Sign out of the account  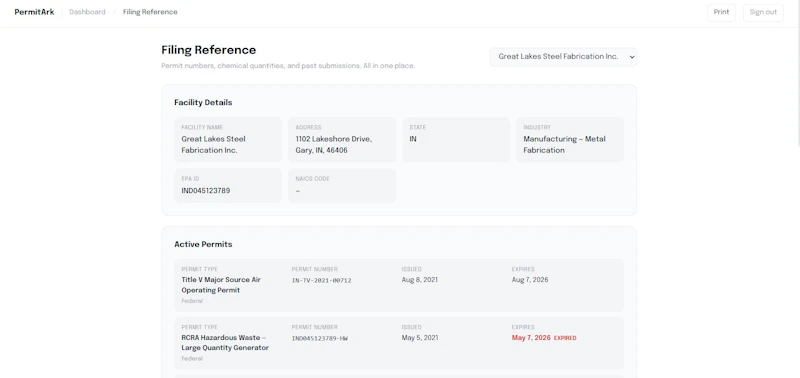[x=763, y=12]
